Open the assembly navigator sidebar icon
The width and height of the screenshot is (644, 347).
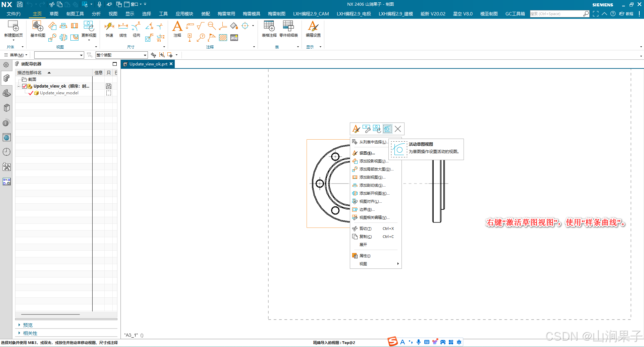6,78
